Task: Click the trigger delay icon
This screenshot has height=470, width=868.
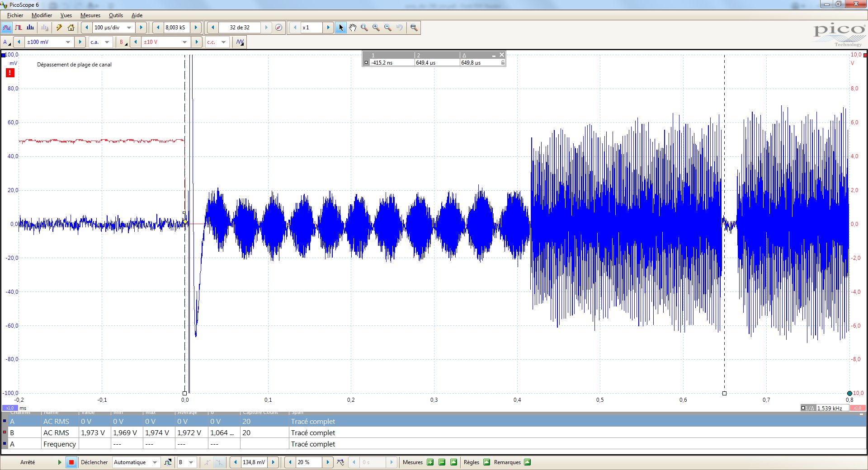Action: tap(341, 462)
